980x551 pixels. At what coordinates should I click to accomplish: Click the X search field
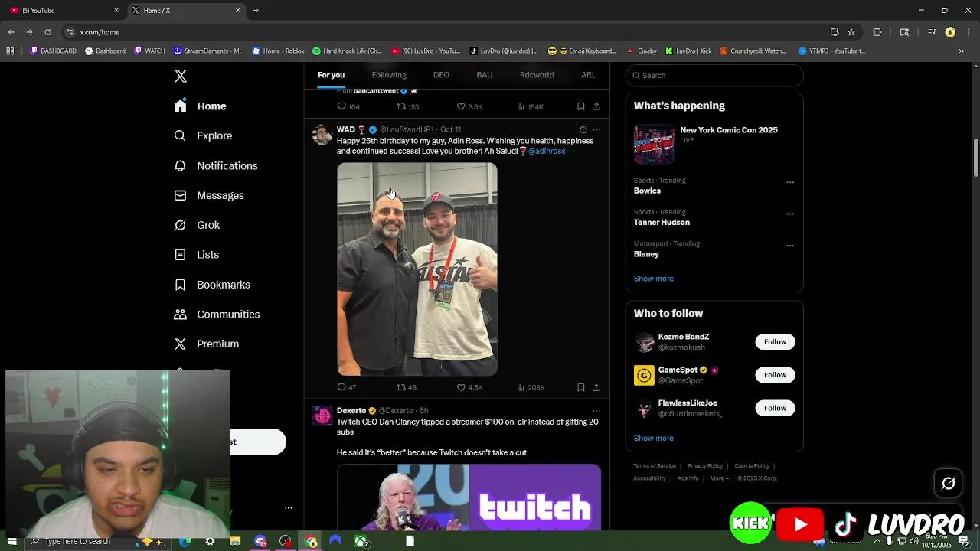coord(714,75)
